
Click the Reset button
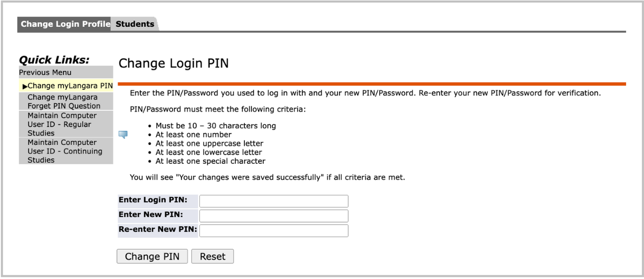(212, 257)
